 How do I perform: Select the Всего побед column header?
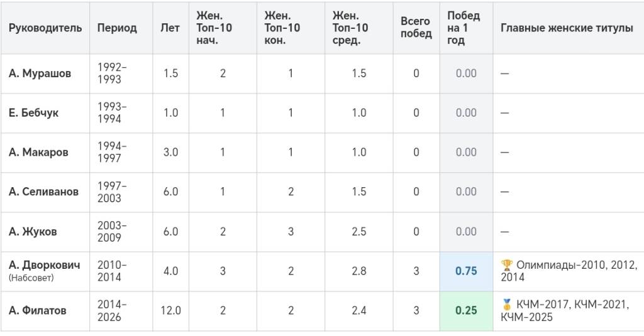[x=416, y=28]
